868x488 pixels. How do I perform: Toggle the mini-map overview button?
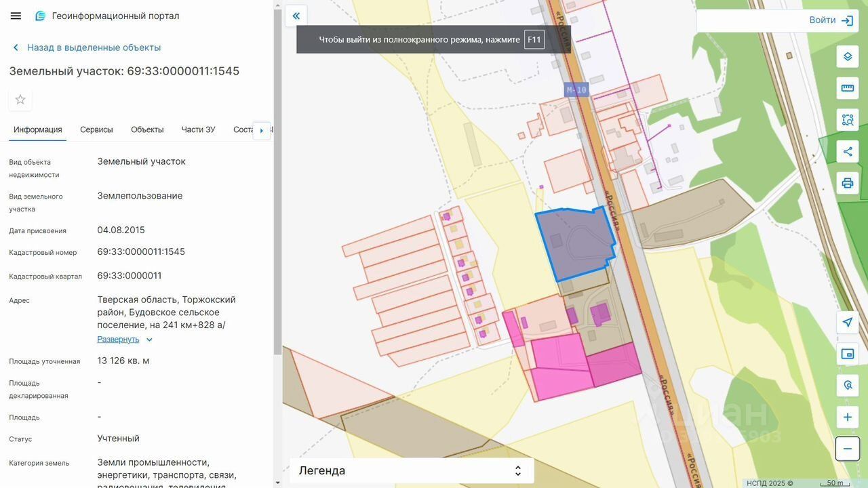tap(848, 354)
